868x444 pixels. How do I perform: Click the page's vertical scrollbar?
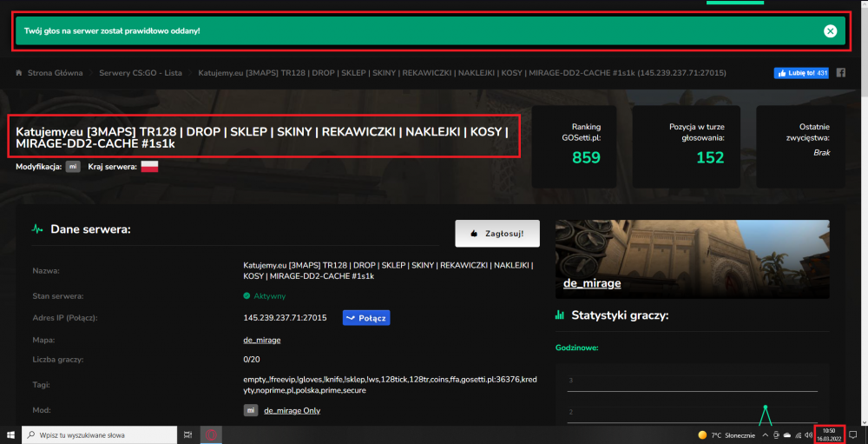864,214
